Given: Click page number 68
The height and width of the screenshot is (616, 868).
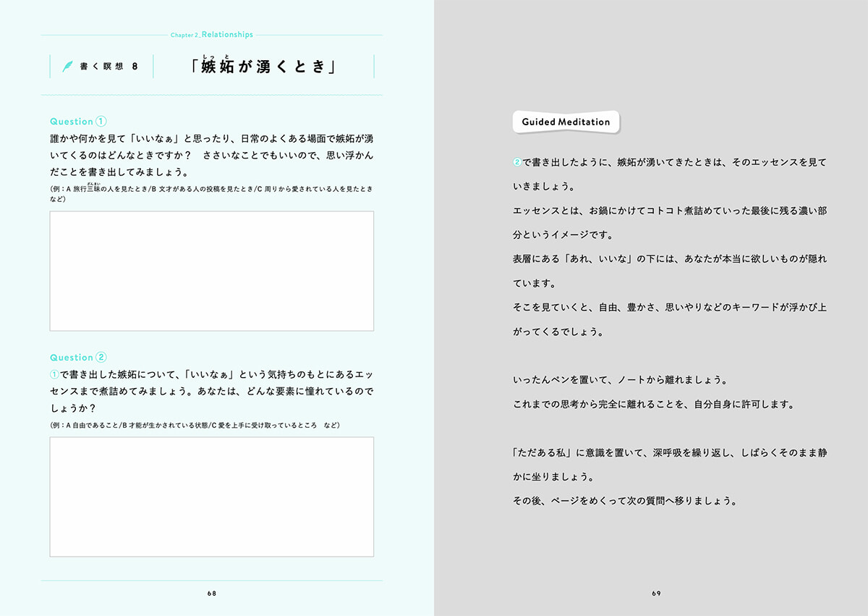Looking at the screenshot, I should coord(211,593).
